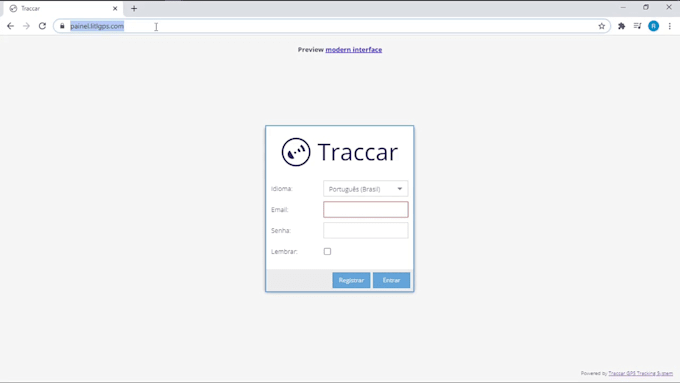Go back with the browser back arrow
680x383 pixels.
(x=10, y=26)
